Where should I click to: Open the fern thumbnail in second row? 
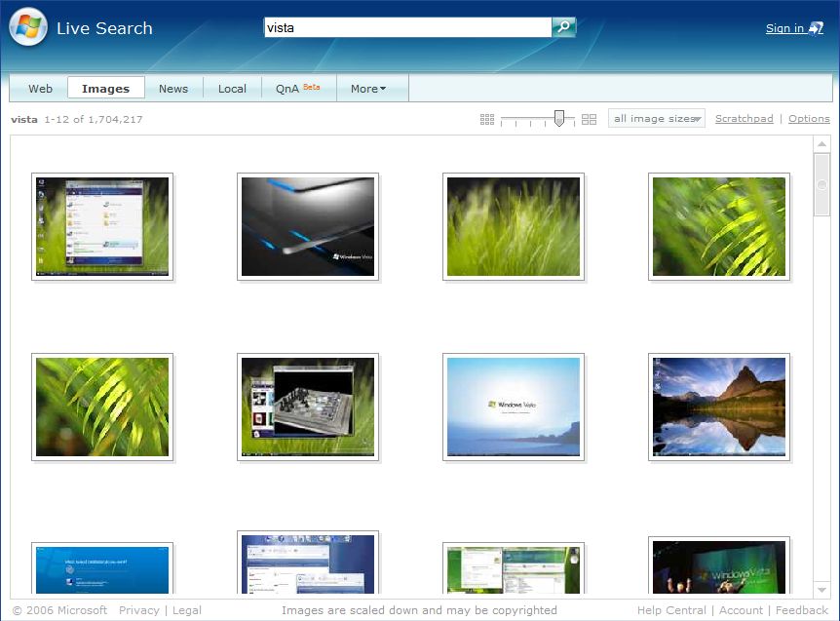pyautogui.click(x=102, y=408)
